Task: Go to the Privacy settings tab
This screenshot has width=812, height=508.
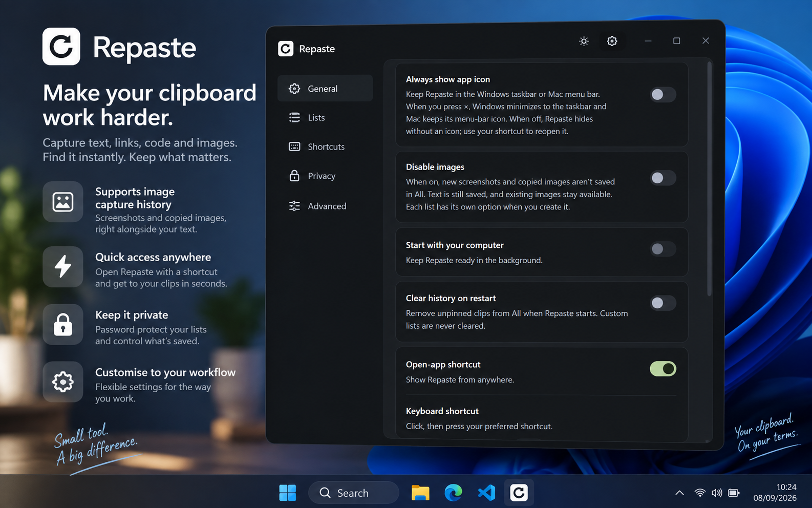Action: (x=325, y=176)
